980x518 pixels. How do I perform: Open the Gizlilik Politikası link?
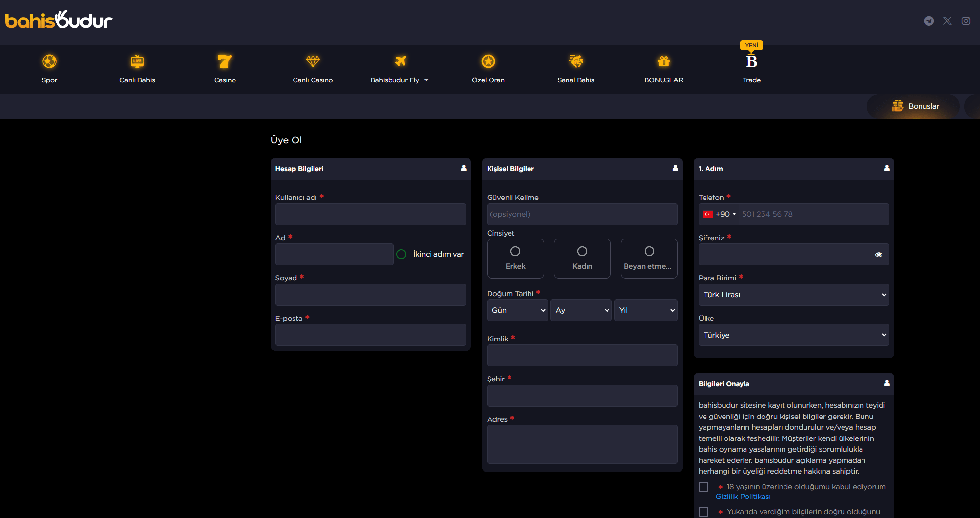pos(743,497)
